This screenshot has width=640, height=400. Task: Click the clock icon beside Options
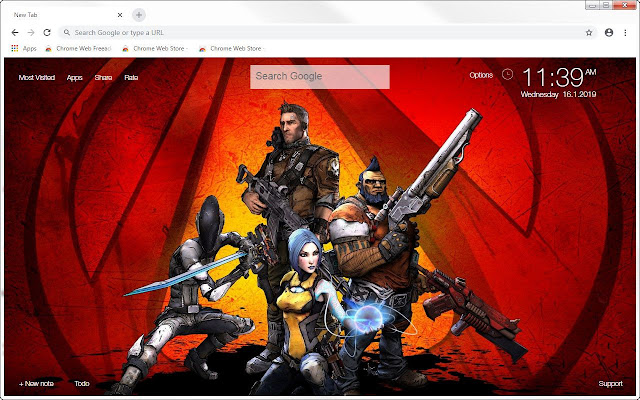507,74
